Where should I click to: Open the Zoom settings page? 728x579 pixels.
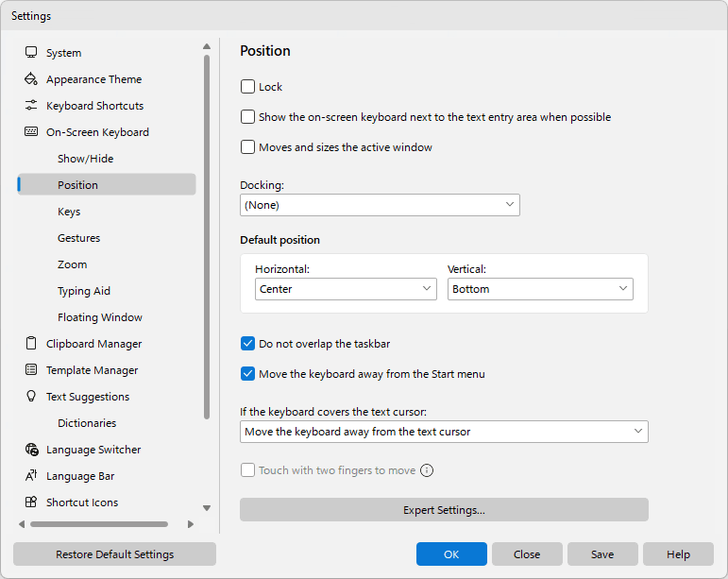click(x=73, y=264)
